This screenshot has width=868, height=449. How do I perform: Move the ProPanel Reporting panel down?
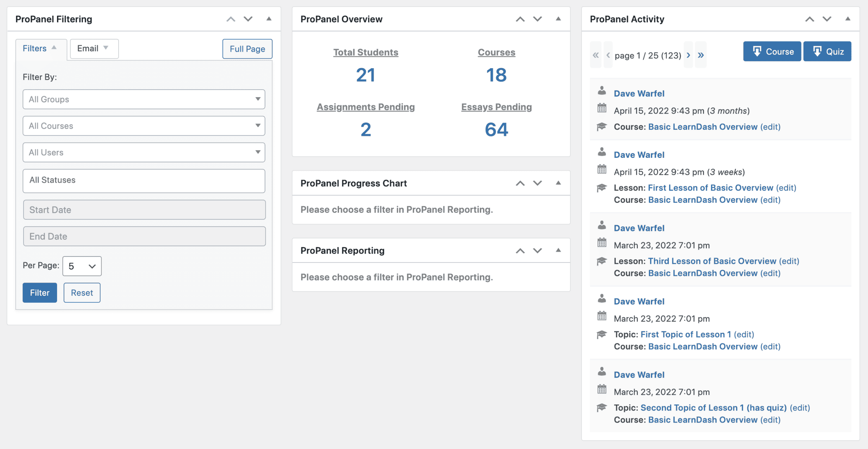coord(537,250)
